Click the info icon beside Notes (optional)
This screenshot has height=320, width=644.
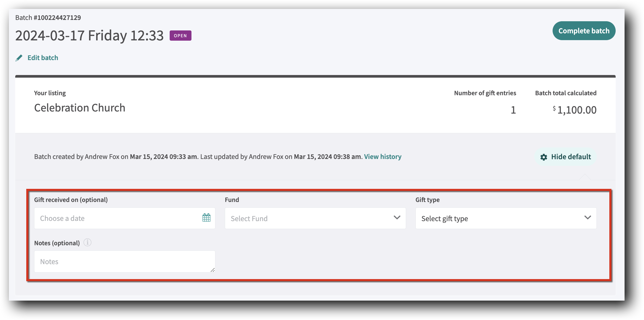[x=87, y=243]
